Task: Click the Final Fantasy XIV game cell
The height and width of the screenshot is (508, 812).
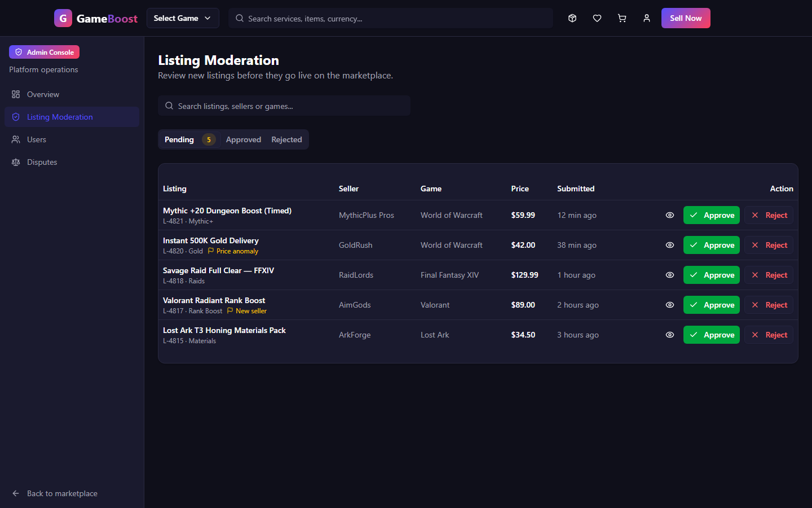Action: [x=450, y=275]
